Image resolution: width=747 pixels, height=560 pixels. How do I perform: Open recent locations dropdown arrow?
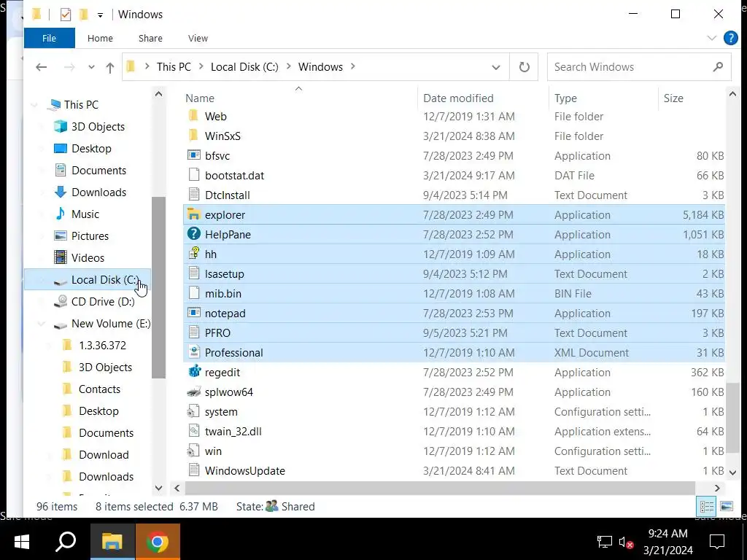click(91, 67)
